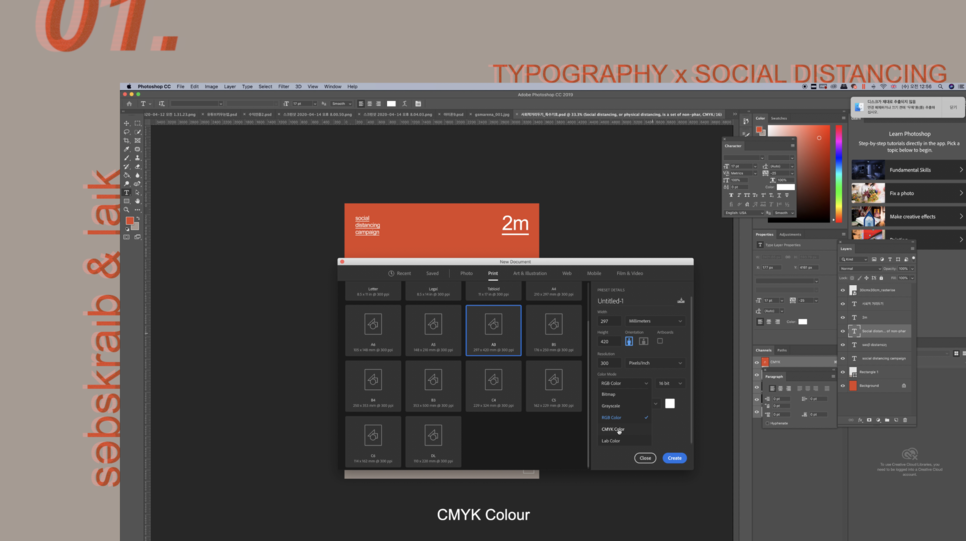
Task: Toggle text orientation in options bar
Action: (161, 104)
